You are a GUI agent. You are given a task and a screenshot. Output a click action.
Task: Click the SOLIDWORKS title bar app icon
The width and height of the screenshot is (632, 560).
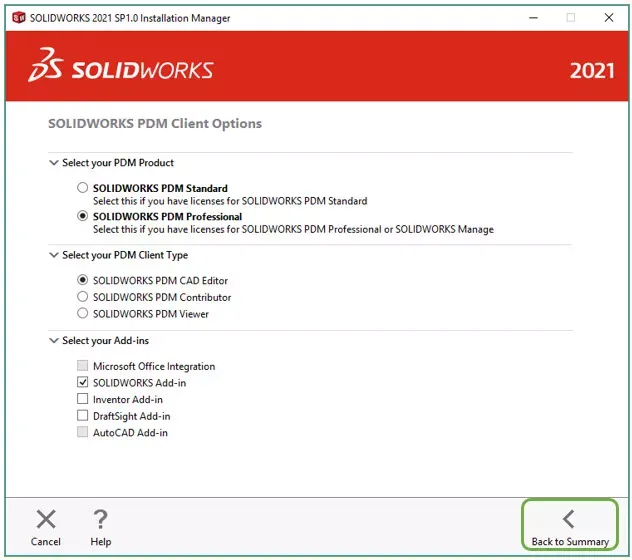coord(19,18)
